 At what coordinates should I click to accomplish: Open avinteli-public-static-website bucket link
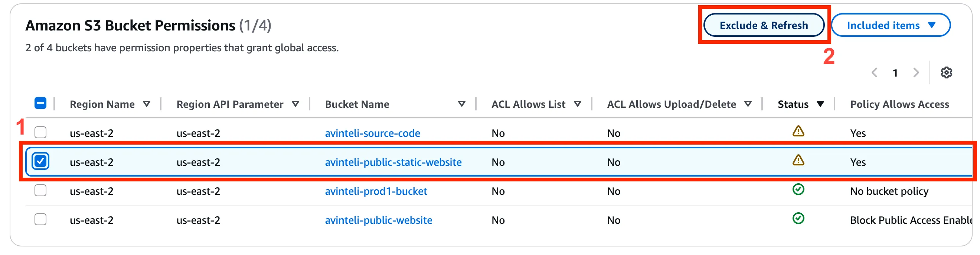coord(393,162)
